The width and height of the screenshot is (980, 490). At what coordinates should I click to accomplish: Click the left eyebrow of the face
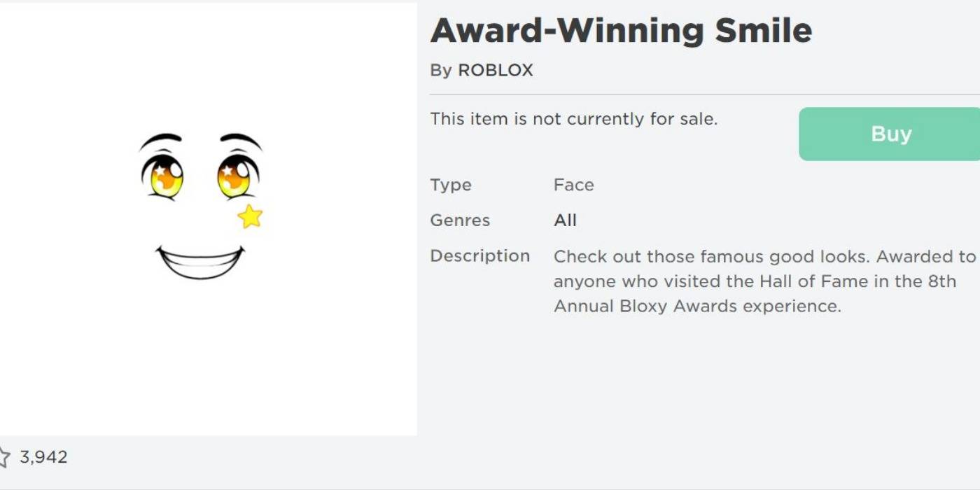click(160, 139)
